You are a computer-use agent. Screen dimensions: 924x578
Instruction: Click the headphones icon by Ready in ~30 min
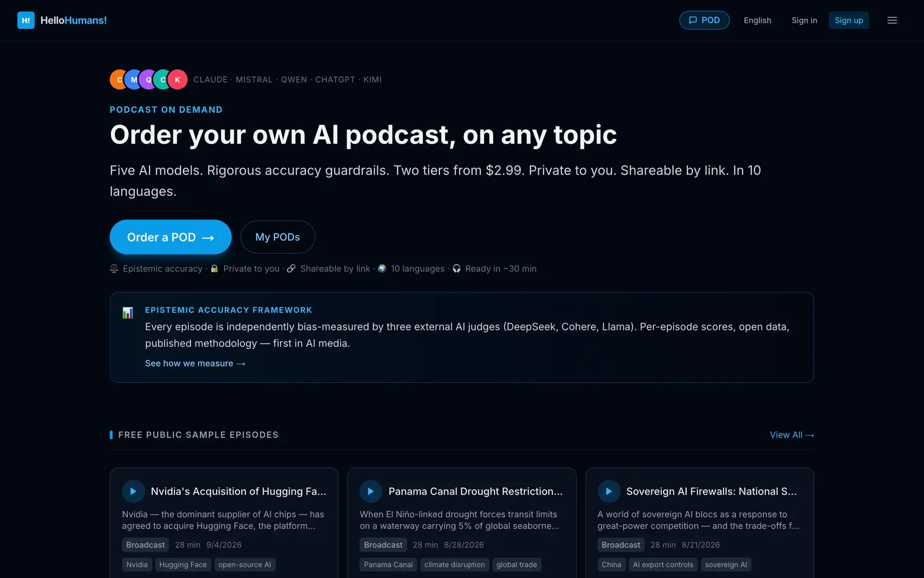456,269
